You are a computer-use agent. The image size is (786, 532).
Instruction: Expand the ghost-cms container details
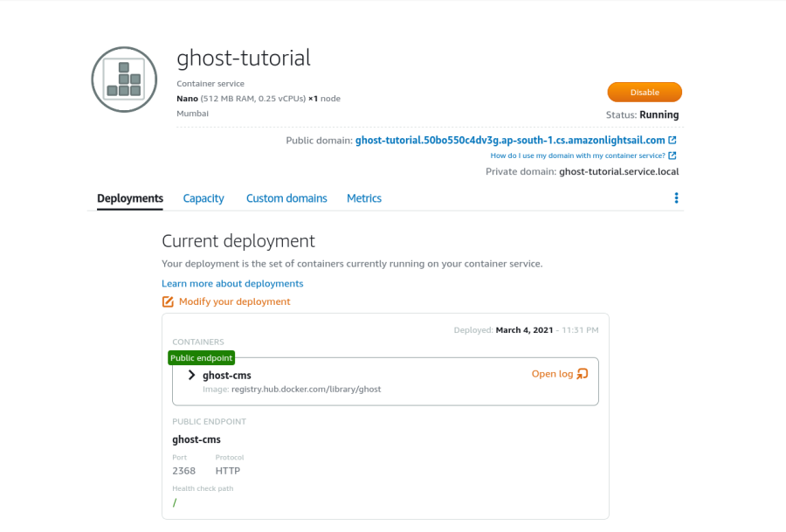coord(191,375)
